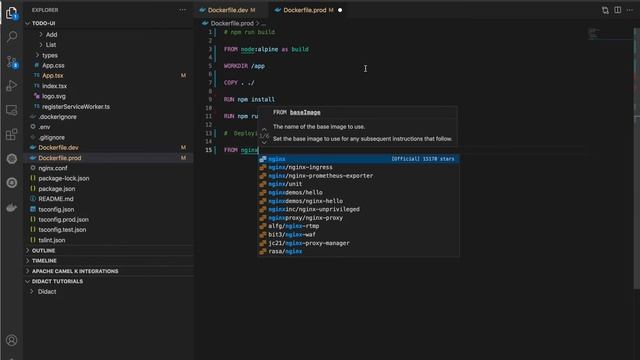Viewport: 640px width, 360px height.
Task: Open tsconfig.test.json file
Action: [108, 230]
